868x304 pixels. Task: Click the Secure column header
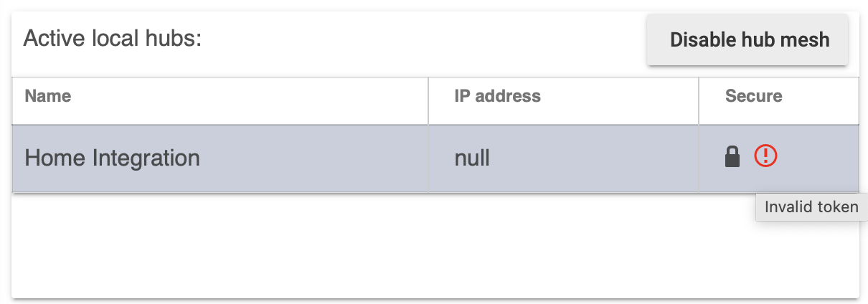coord(753,95)
